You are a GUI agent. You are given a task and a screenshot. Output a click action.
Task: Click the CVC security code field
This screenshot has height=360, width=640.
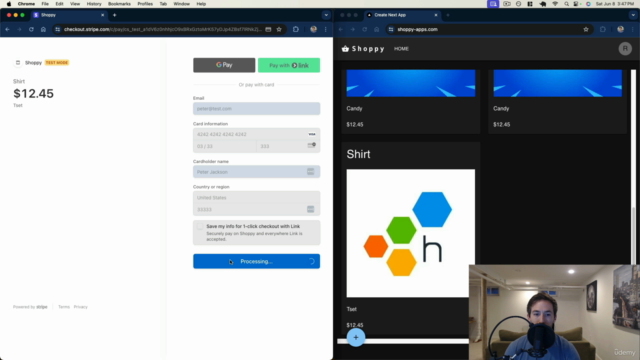288,146
